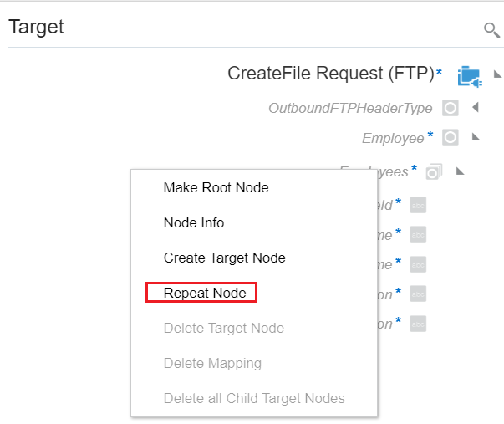Image resolution: width=504 pixels, height=424 pixels.
Task: Select the Employee tree node label
Action: coord(393,138)
